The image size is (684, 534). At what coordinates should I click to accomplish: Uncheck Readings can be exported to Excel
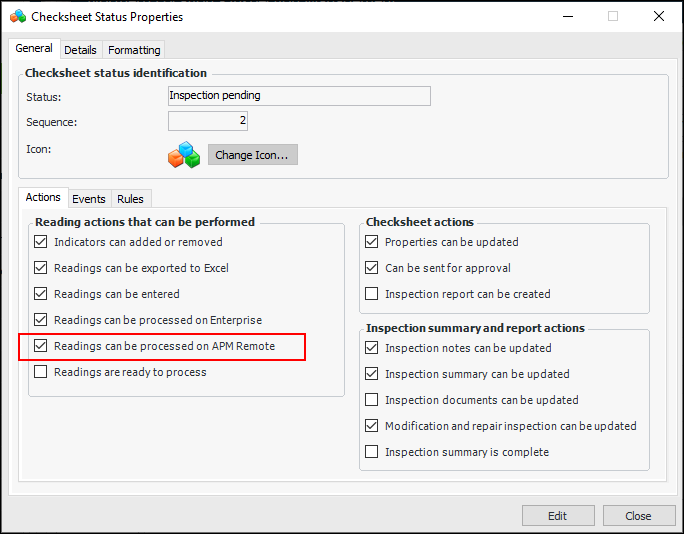tap(41, 268)
